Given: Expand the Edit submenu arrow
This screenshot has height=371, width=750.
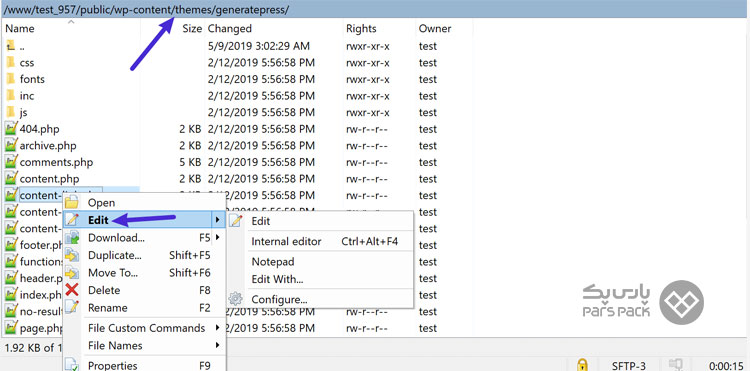Looking at the screenshot, I should pyautogui.click(x=217, y=220).
